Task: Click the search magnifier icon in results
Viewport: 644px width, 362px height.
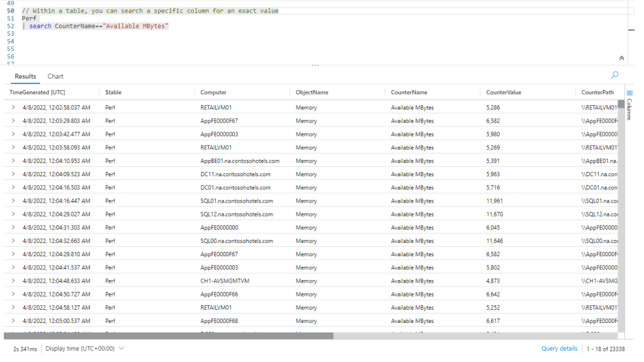Action: point(614,76)
